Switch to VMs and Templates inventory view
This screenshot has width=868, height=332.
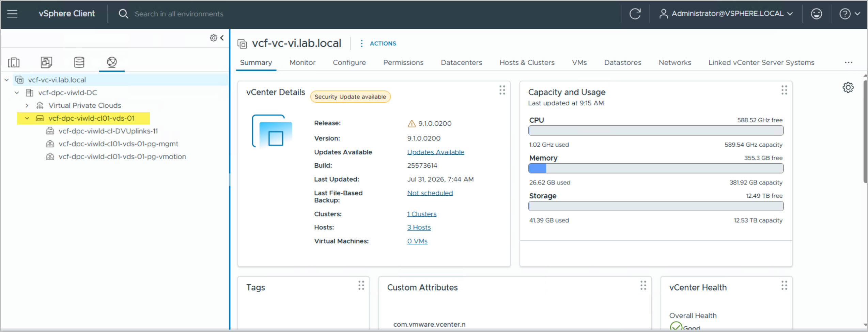[46, 62]
